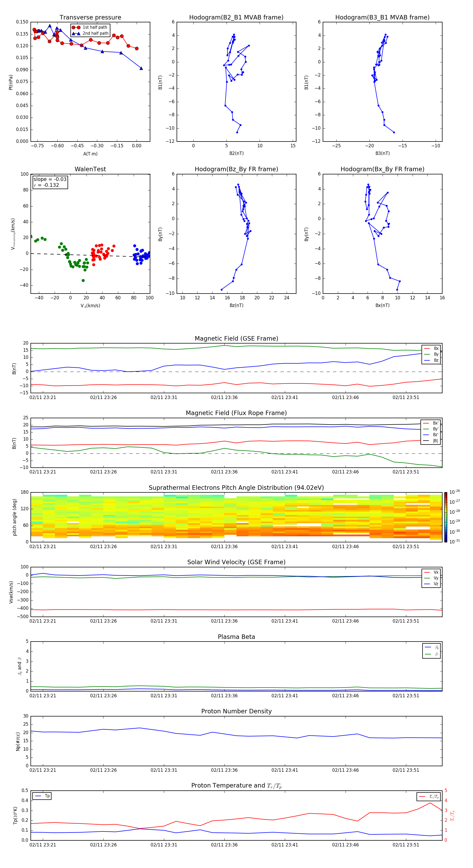Click the 'r = -0.132' annotation

pos(47,185)
